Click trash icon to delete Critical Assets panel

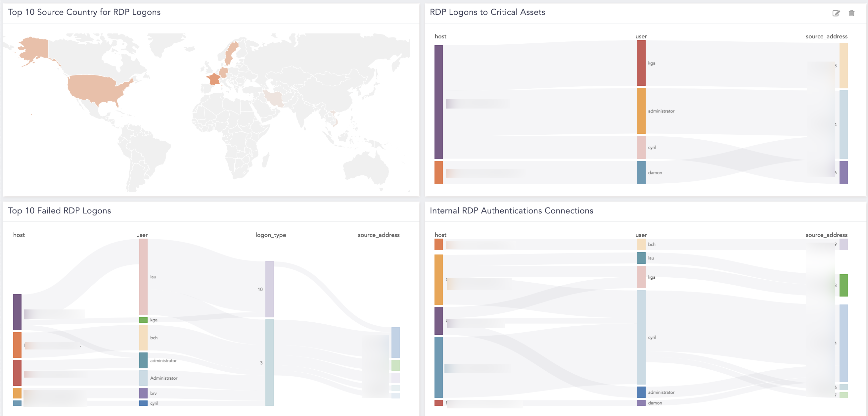click(851, 13)
